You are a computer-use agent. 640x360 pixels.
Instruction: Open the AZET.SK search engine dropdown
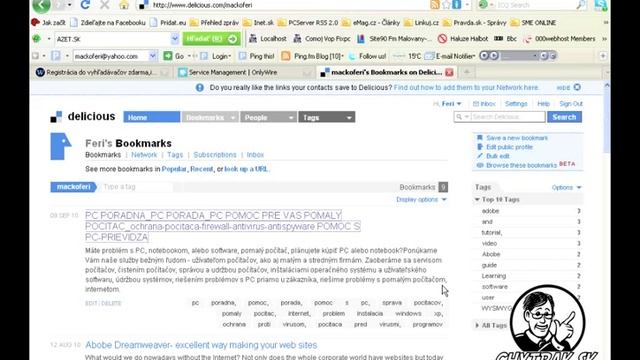(x=175, y=39)
